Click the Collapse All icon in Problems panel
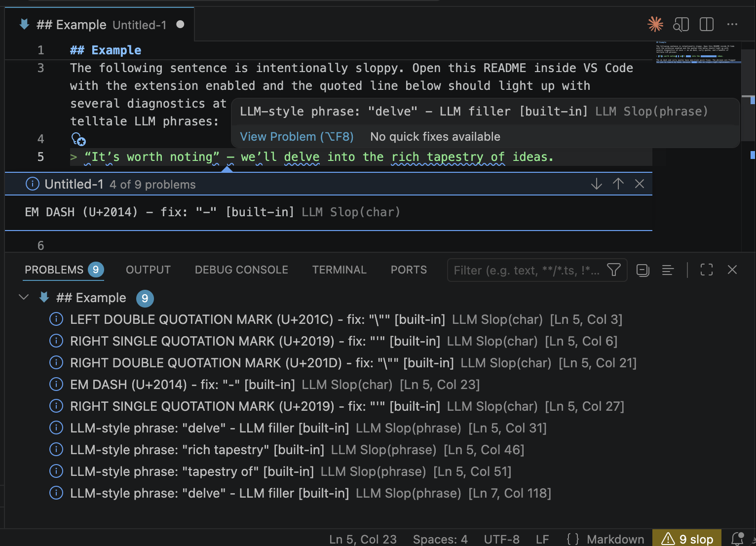Image resolution: width=756 pixels, height=546 pixels. (643, 270)
